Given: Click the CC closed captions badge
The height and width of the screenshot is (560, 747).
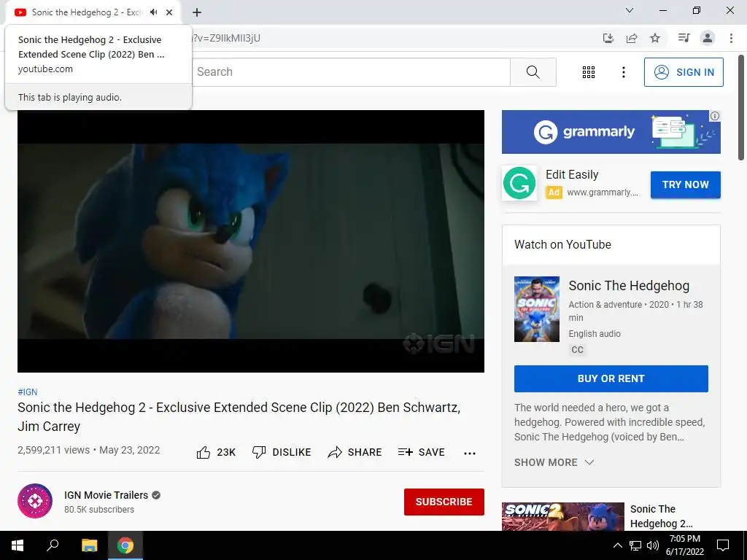Looking at the screenshot, I should [578, 349].
